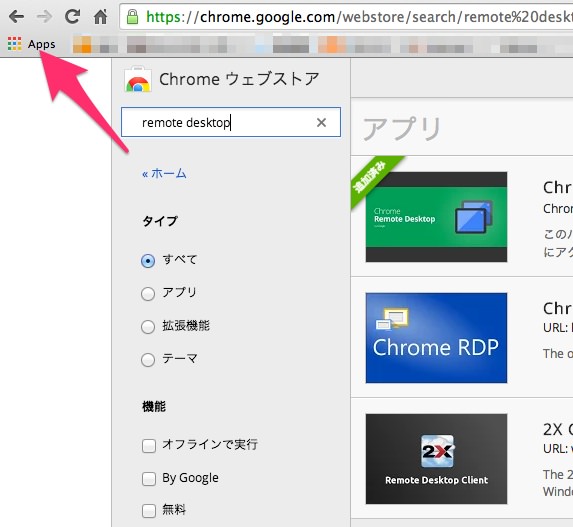Click the 機能 filter heading
The width and height of the screenshot is (573, 527).
pyautogui.click(x=154, y=406)
